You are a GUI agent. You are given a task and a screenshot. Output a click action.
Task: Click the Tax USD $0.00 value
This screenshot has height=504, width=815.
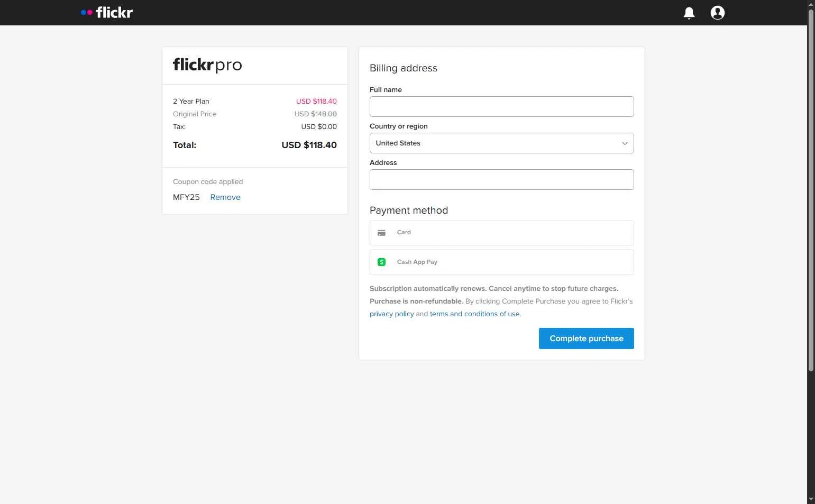[319, 126]
